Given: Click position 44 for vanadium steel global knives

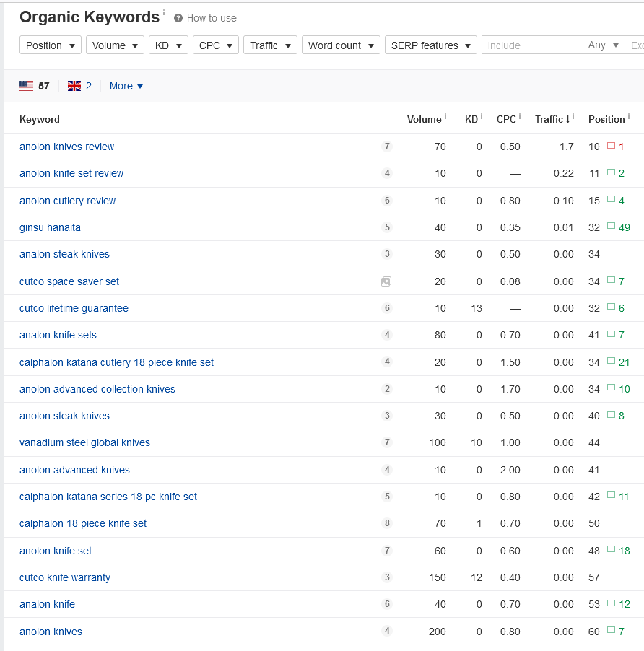Looking at the screenshot, I should coord(593,442).
